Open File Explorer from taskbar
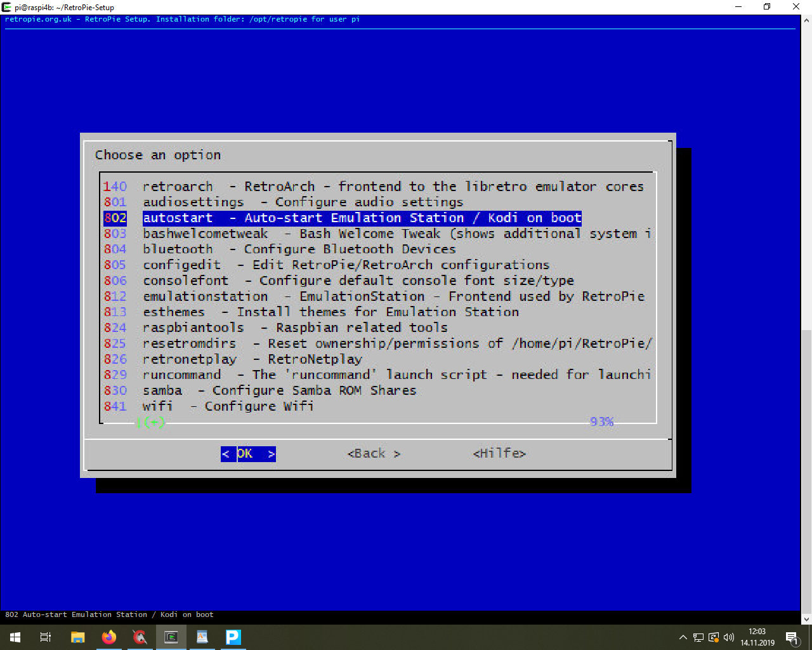The image size is (812, 650). 77,637
